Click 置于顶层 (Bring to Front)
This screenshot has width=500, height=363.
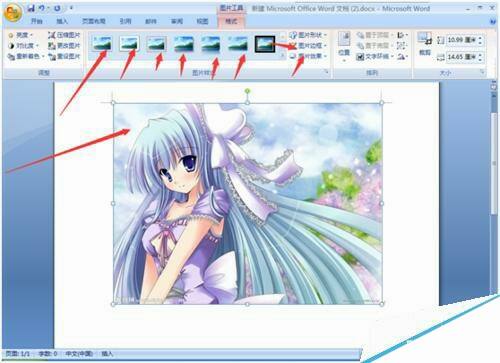[375, 35]
